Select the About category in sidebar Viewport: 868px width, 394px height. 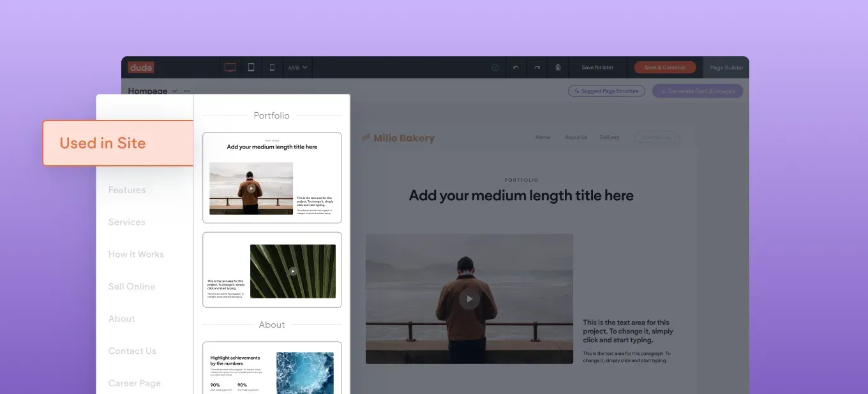point(121,319)
